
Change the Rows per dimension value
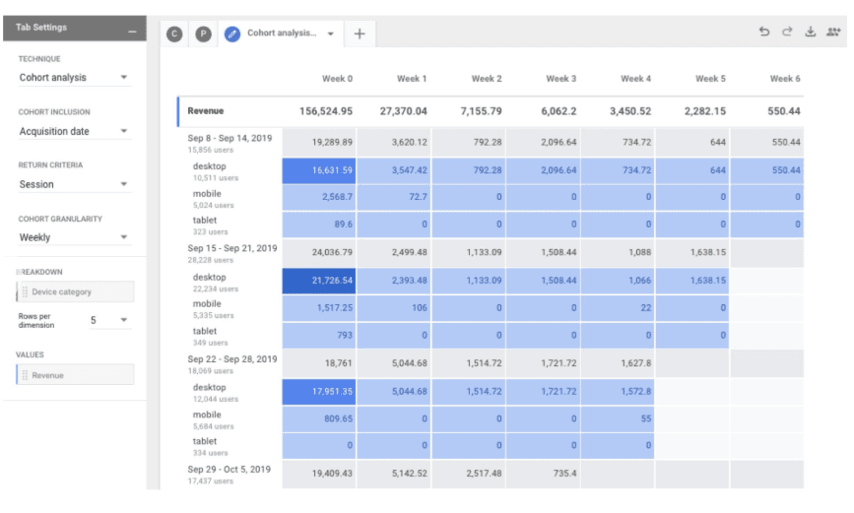(109, 320)
